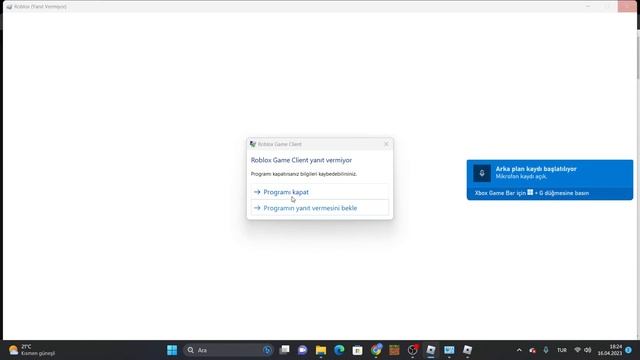Open the Minecraft block icon on the taskbar
The height and width of the screenshot is (360, 640).
pos(394,350)
